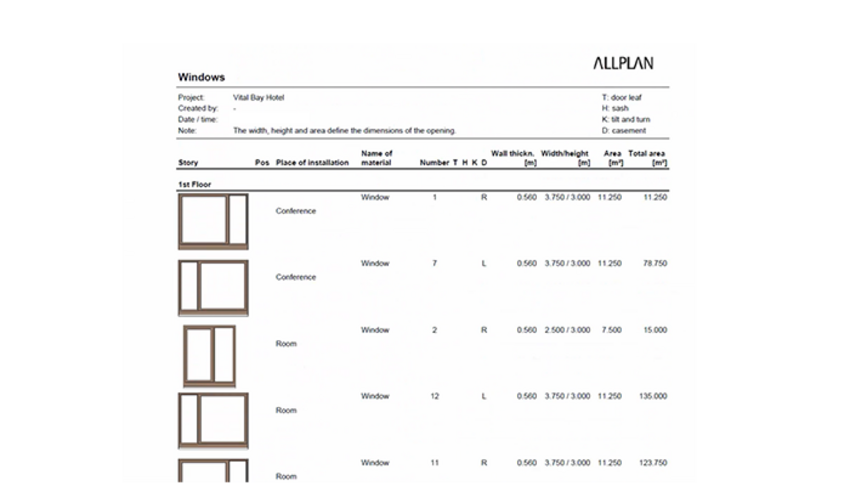Click the 'T: door leaf' legend entry
Image resolution: width=850 pixels, height=486 pixels.
(620, 98)
